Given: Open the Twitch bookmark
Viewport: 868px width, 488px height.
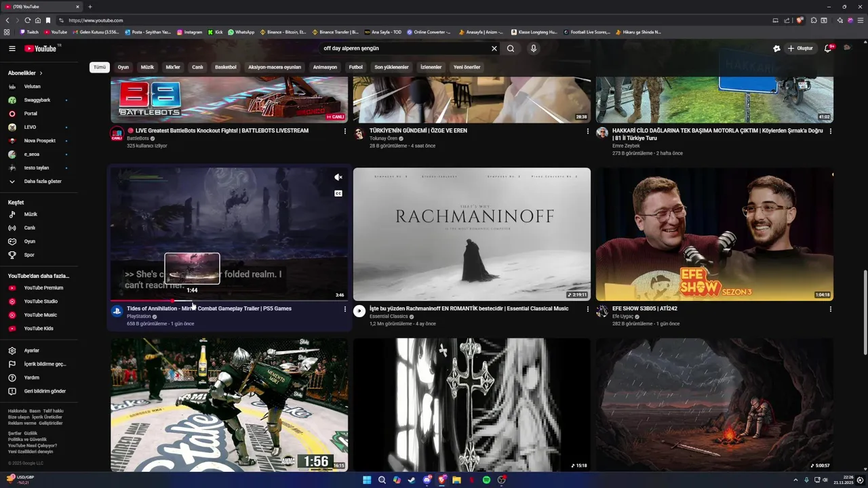Looking at the screenshot, I should [29, 32].
